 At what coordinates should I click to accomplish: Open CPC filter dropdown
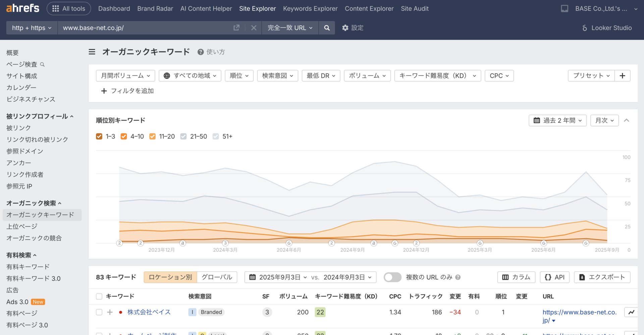(x=499, y=76)
